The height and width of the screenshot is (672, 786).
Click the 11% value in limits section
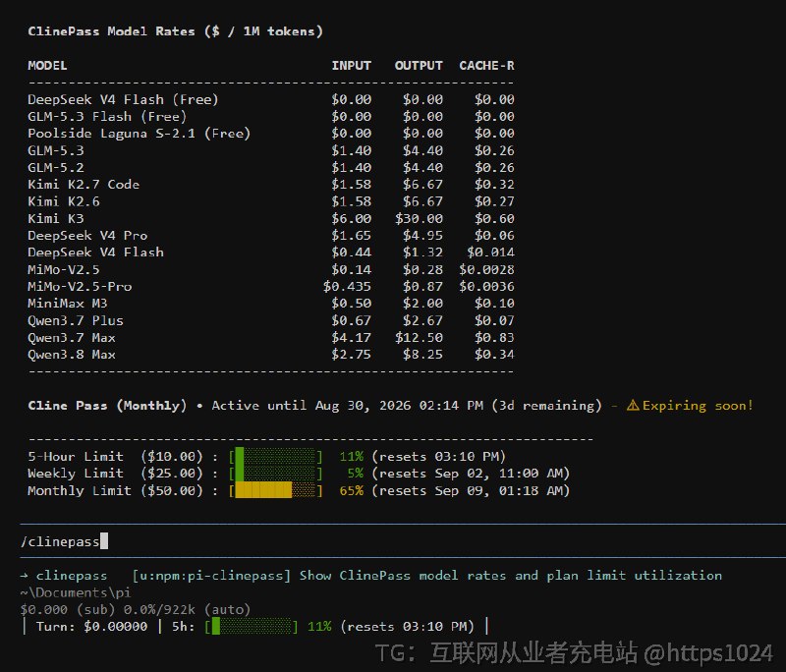coord(352,457)
